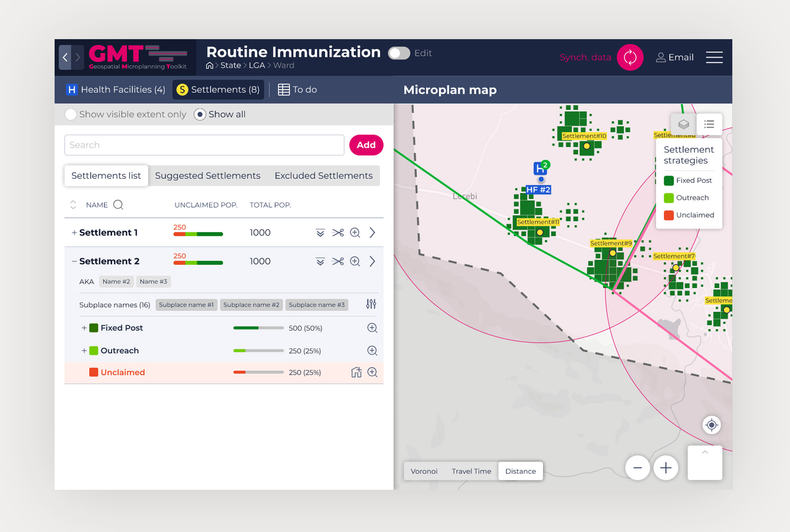Switch map mode to Voronoi
Viewport: 790px width, 532px height.
(424, 471)
